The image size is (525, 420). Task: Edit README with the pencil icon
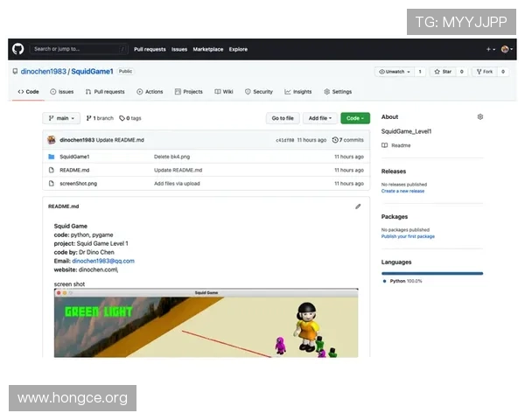point(358,206)
